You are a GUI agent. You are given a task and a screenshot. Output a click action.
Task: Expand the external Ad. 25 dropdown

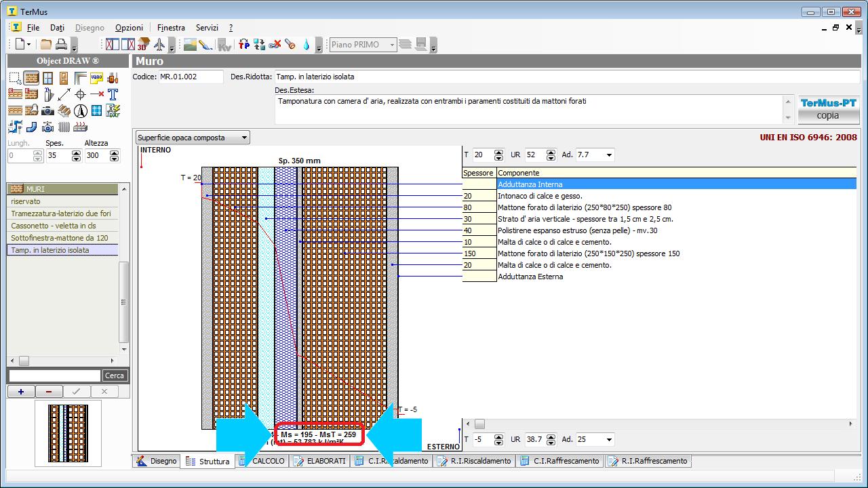608,439
